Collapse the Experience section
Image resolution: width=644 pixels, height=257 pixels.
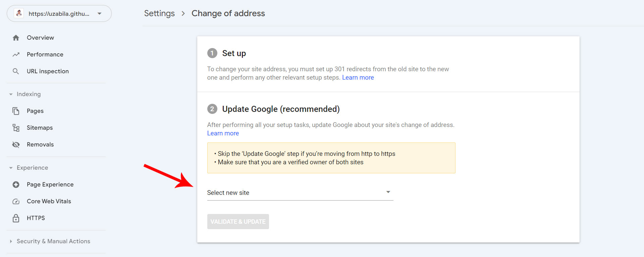pyautogui.click(x=11, y=168)
